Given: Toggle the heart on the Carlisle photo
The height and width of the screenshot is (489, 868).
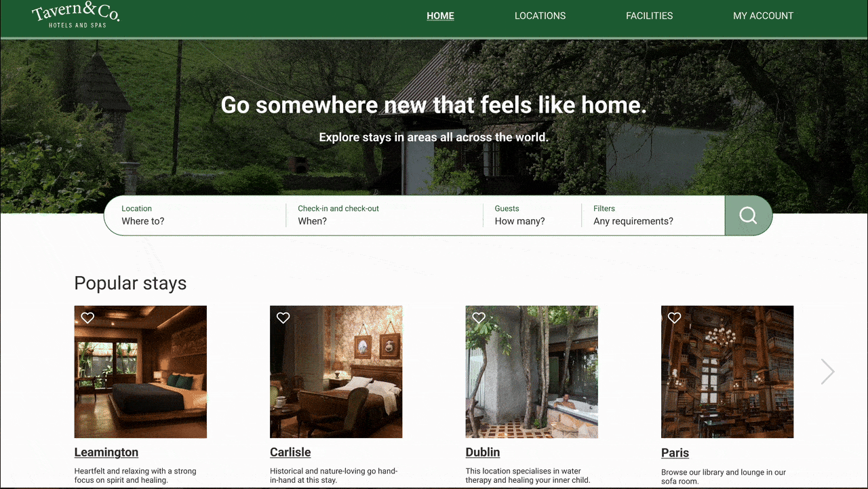Looking at the screenshot, I should coord(283,317).
